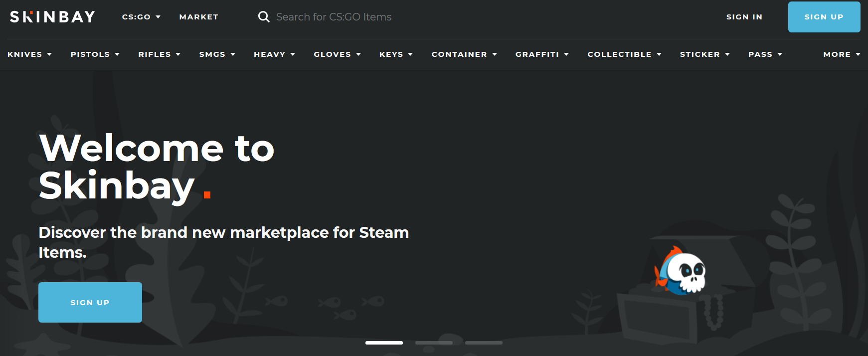The height and width of the screenshot is (356, 868).
Task: Expand the Keys category menu
Action: pyautogui.click(x=396, y=54)
